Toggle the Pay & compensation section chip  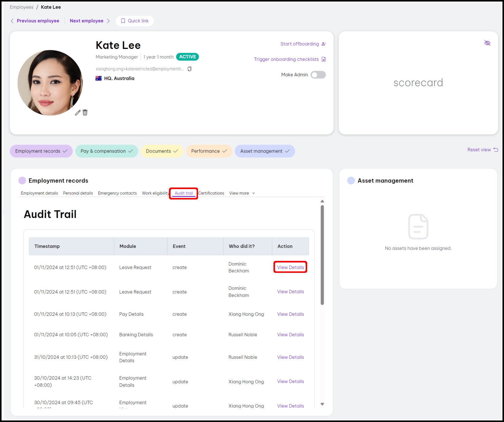pyautogui.click(x=106, y=151)
